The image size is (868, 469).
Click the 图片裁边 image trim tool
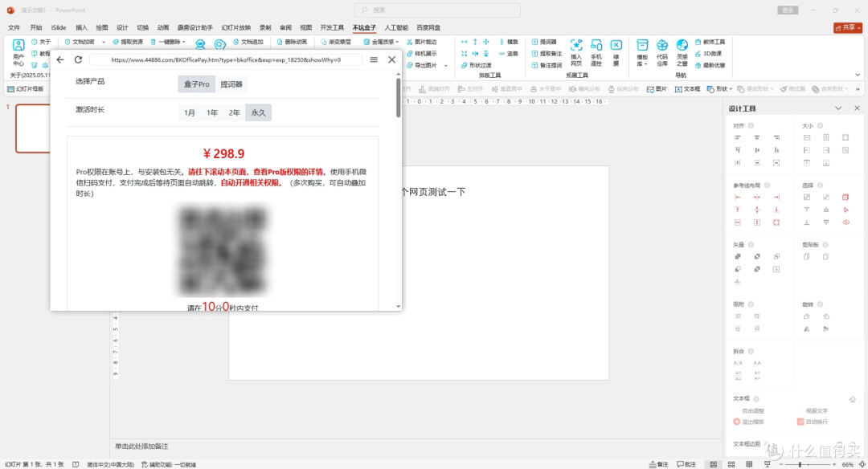[422, 42]
